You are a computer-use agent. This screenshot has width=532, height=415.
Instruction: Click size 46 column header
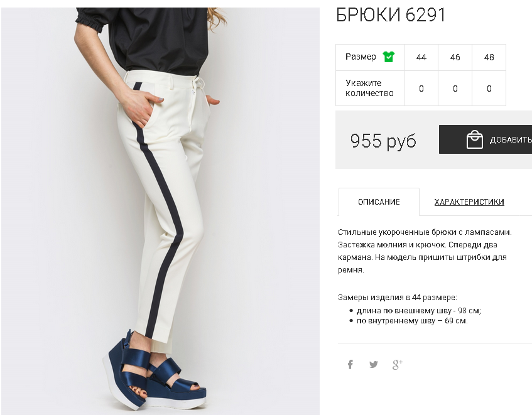click(x=455, y=57)
